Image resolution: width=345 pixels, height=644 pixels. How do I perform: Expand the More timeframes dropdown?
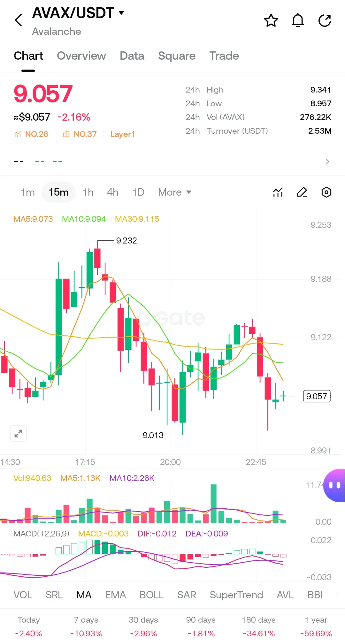[174, 192]
